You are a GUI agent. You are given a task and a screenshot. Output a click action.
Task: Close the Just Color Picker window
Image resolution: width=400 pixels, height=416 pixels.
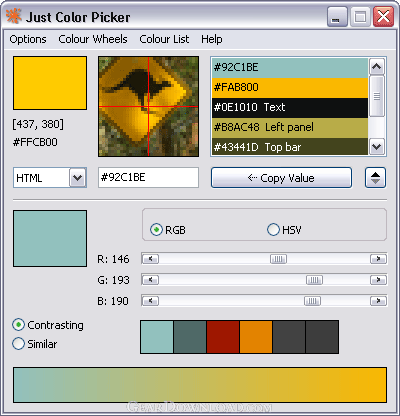pyautogui.click(x=383, y=17)
